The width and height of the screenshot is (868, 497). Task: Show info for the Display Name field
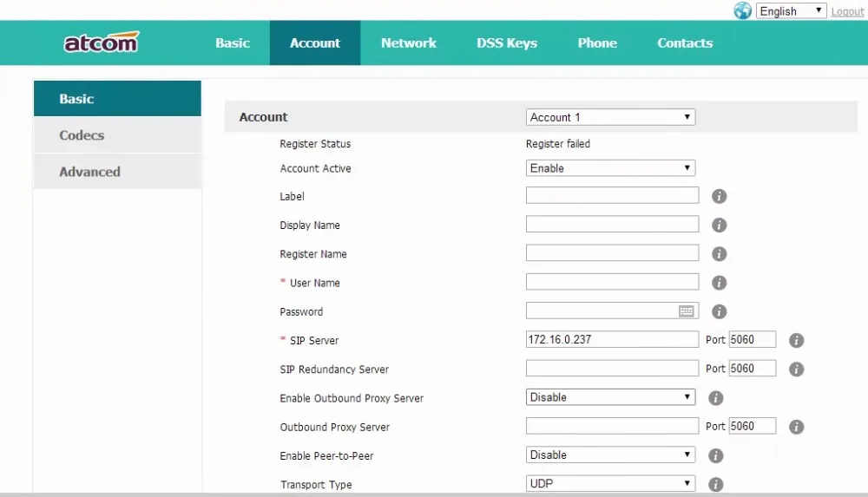coord(719,225)
